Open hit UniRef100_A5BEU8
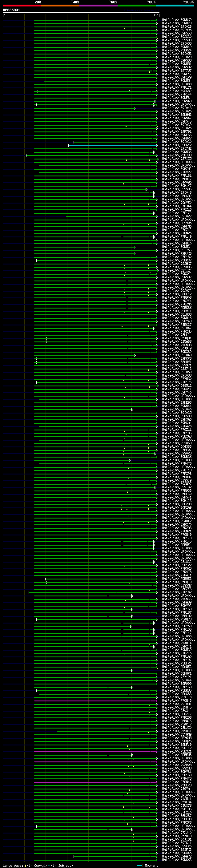The image size is (197, 868). [x=177, y=755]
